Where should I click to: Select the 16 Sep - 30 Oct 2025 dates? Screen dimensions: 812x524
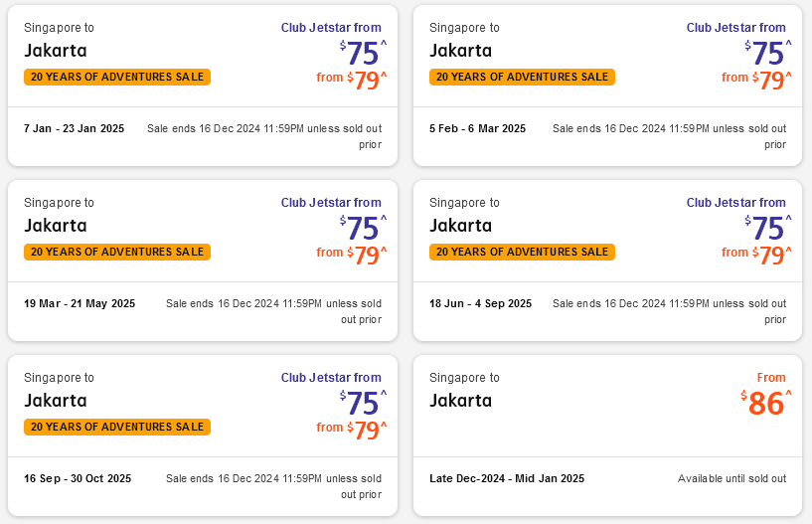click(x=78, y=478)
